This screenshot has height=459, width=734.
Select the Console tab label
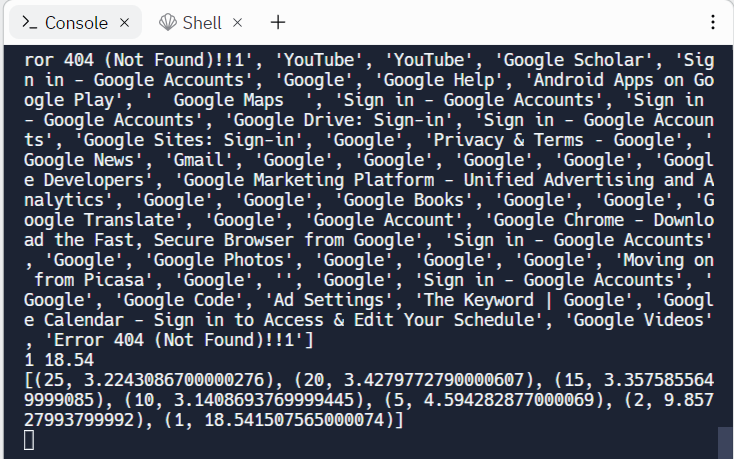click(x=76, y=22)
